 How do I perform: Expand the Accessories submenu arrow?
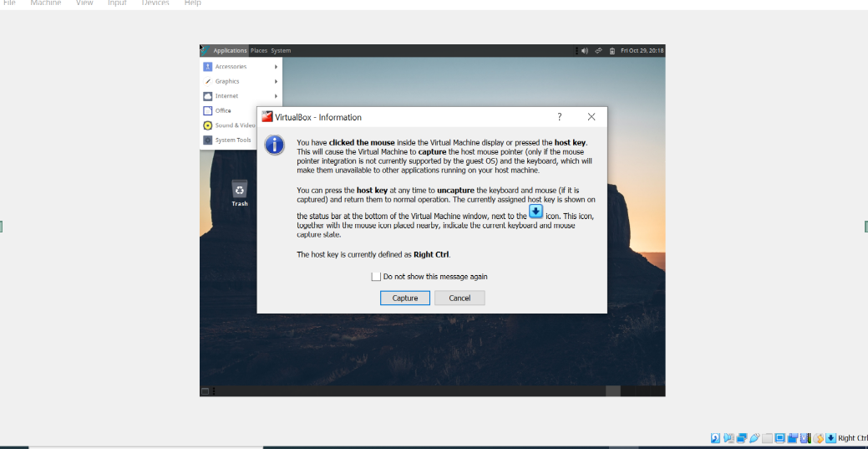point(276,67)
